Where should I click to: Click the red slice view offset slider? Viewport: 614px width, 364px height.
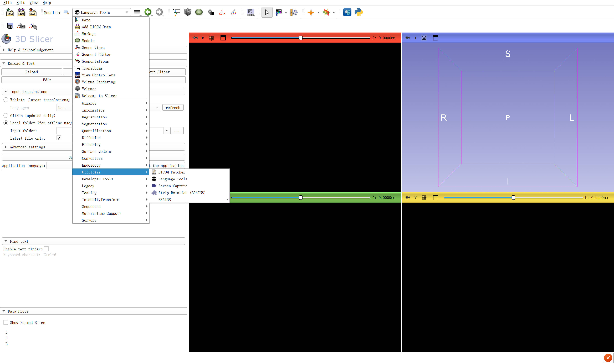300,38
